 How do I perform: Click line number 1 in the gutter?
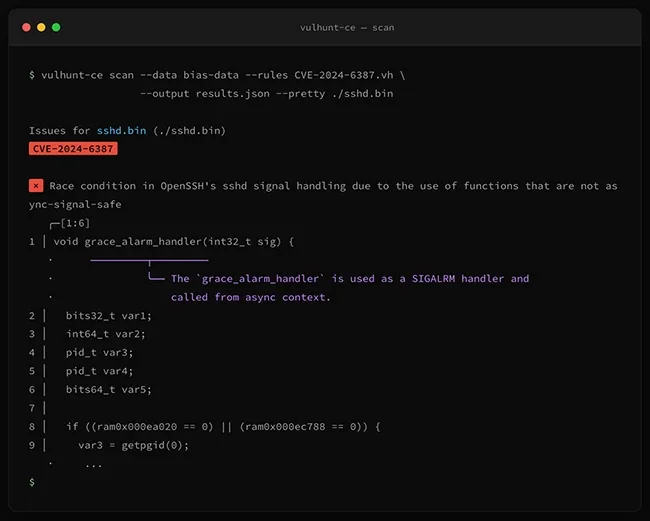tap(32, 242)
